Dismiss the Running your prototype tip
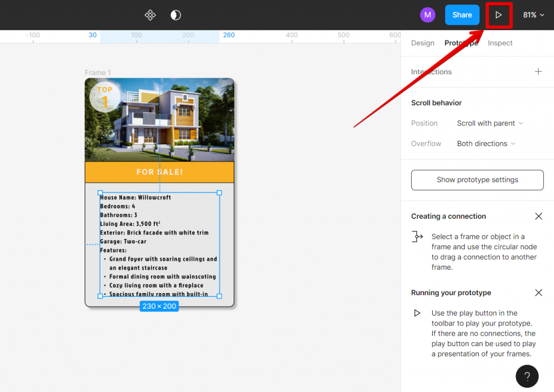Screen dimensions: 554x392 538,293
